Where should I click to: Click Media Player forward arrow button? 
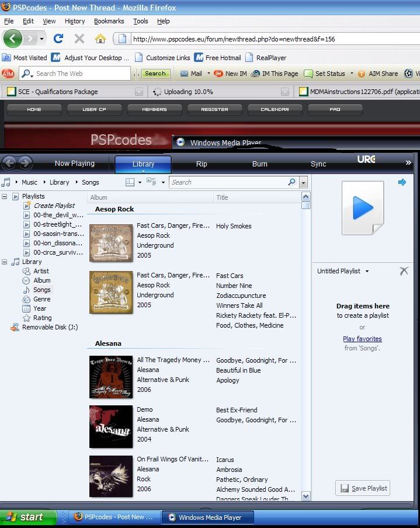tap(25, 164)
